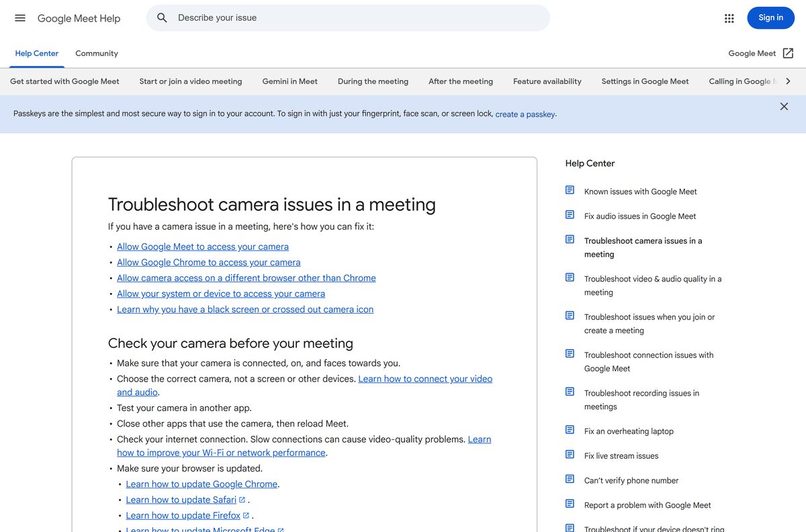
Task: Focus the Describe your issue search field
Action: (x=348, y=18)
